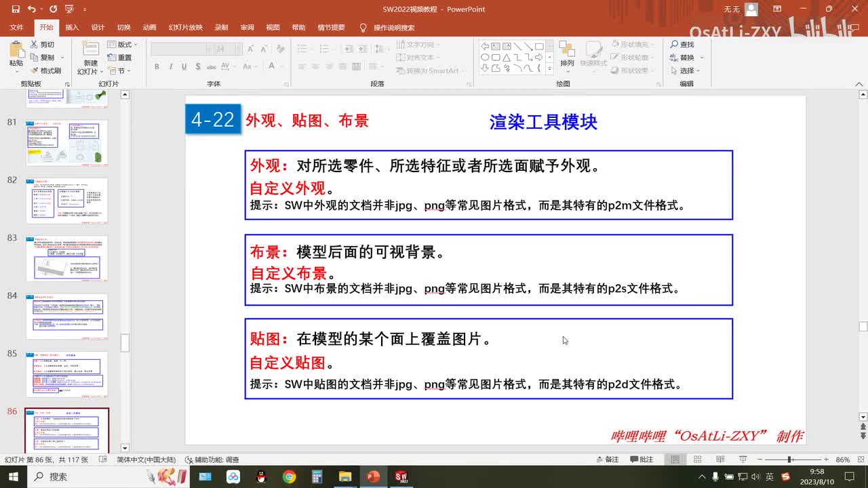Switch to slide sorter view
The image size is (868, 488).
click(x=697, y=459)
